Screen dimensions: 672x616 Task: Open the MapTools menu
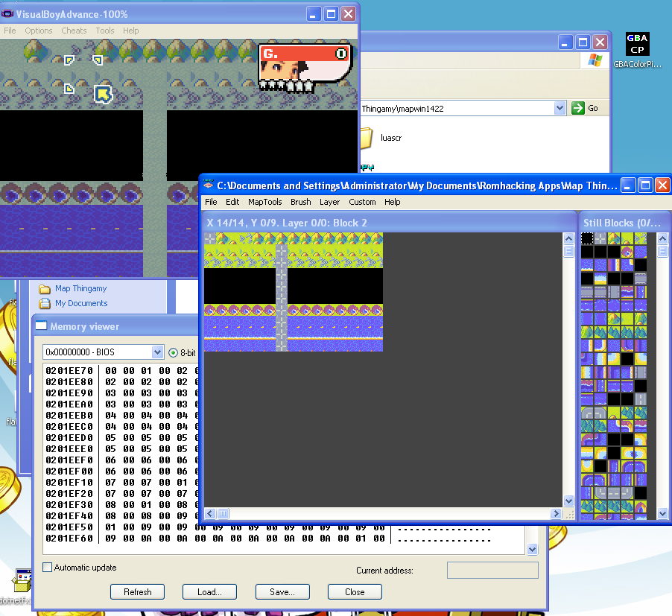265,202
